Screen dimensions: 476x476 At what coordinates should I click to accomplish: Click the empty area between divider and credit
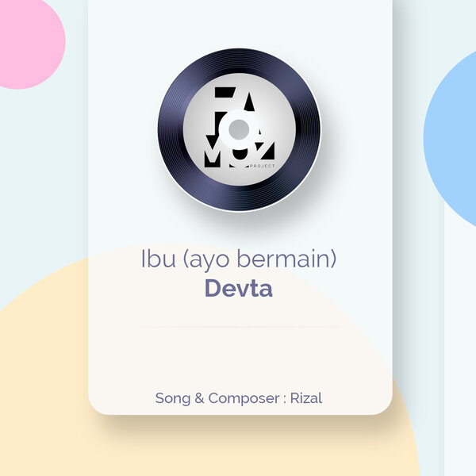tap(240, 359)
